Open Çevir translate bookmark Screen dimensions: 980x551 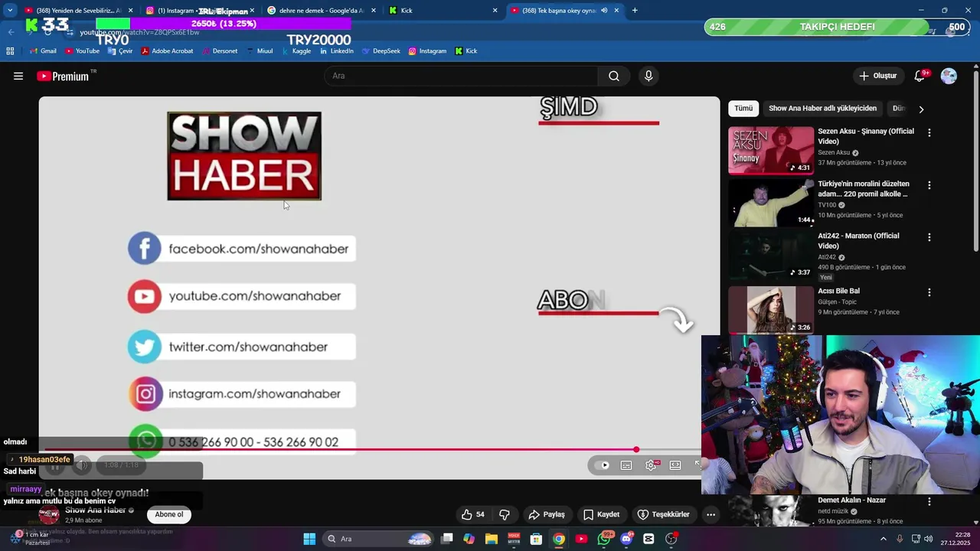(x=120, y=51)
